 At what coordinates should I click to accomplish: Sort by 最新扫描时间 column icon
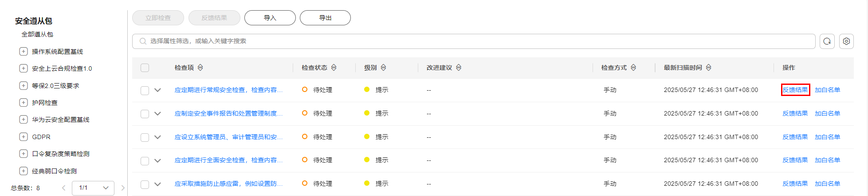click(709, 68)
